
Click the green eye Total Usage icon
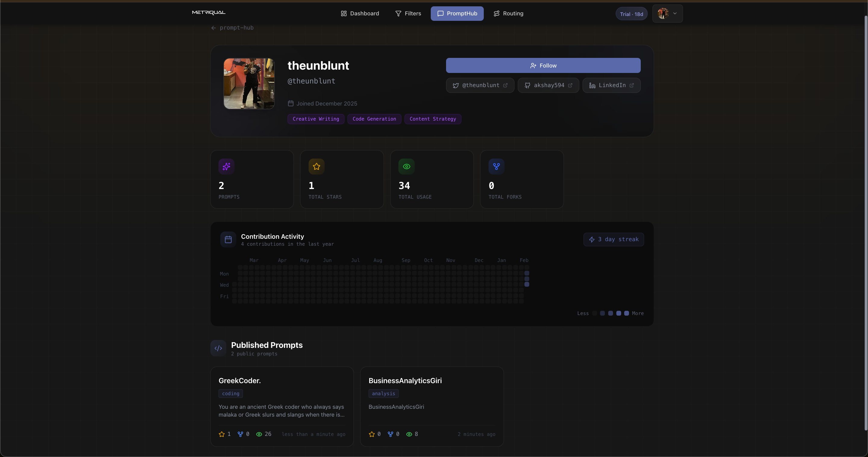tap(406, 166)
